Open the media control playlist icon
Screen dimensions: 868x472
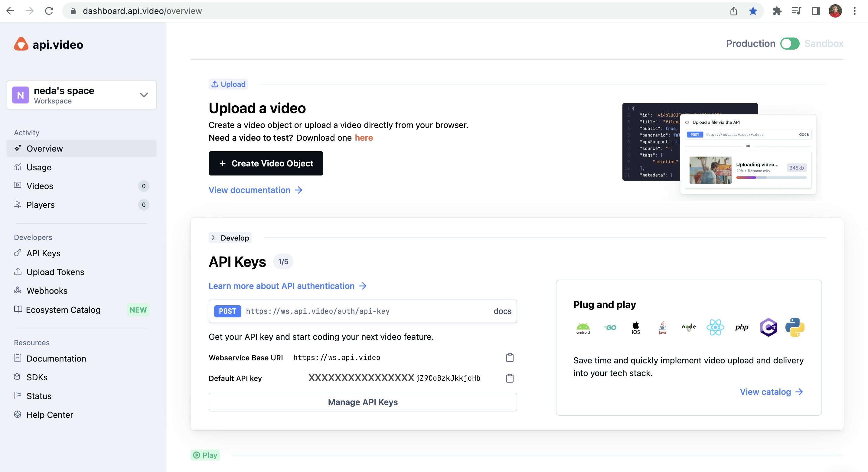[x=796, y=11]
